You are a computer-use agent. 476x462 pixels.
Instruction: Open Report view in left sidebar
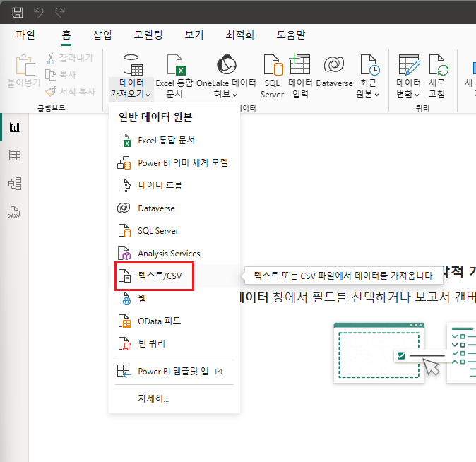click(x=15, y=127)
